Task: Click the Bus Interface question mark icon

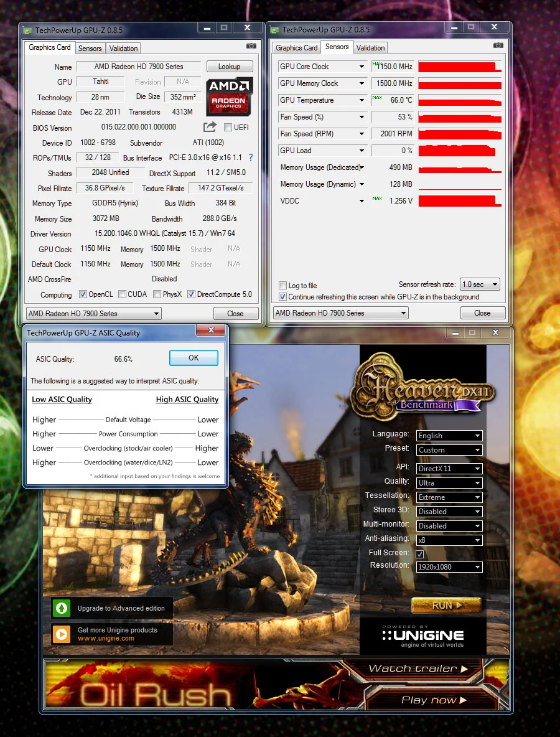Action: [x=250, y=158]
